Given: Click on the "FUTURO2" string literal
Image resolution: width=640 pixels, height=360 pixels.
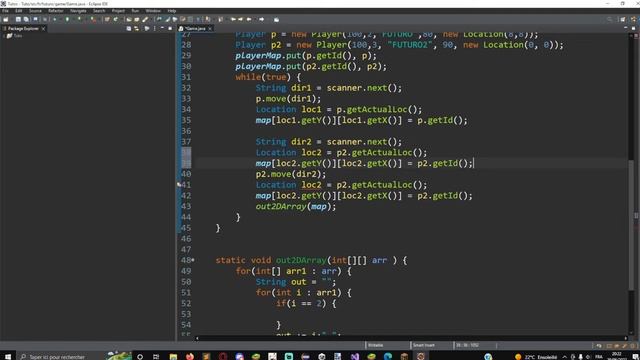Looking at the screenshot, I should [409, 45].
